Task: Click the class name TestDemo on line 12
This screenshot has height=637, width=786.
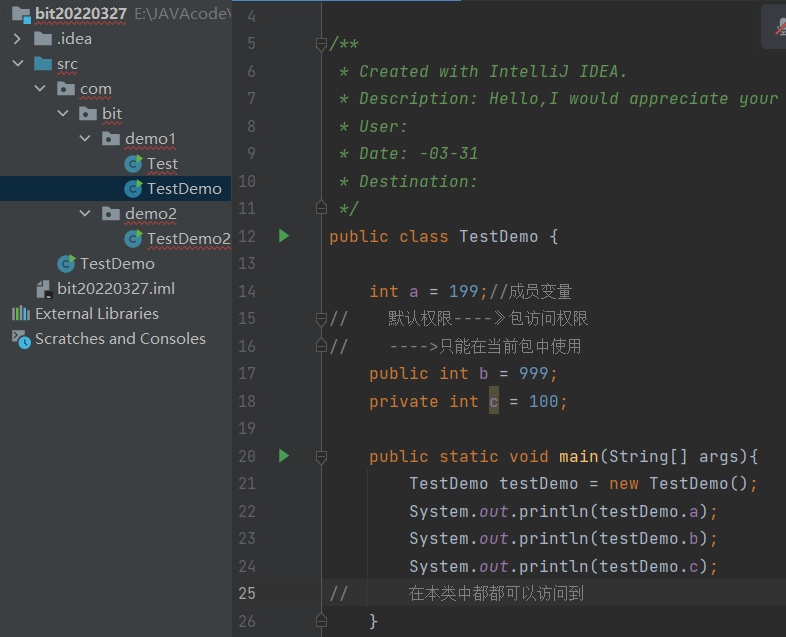Action: tap(499, 236)
